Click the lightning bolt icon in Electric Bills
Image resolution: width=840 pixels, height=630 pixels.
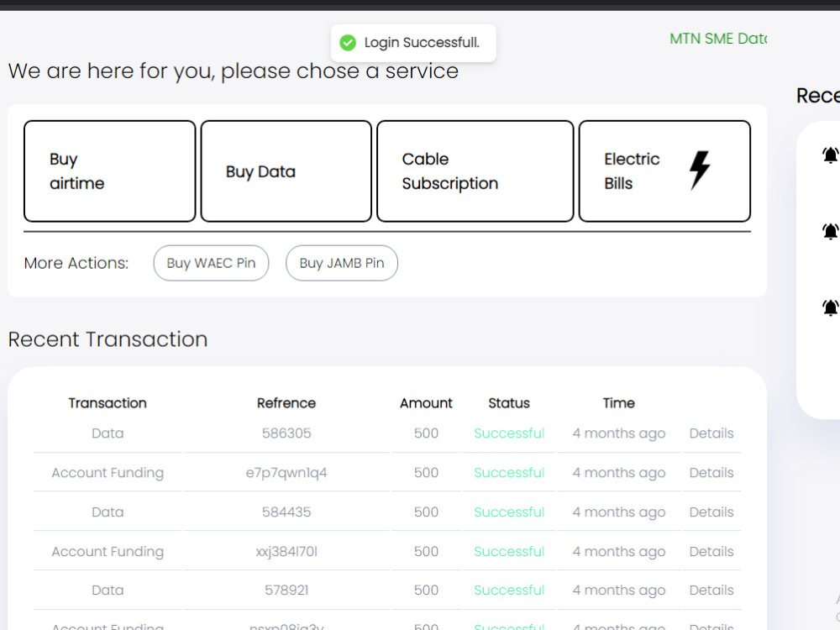coord(700,171)
